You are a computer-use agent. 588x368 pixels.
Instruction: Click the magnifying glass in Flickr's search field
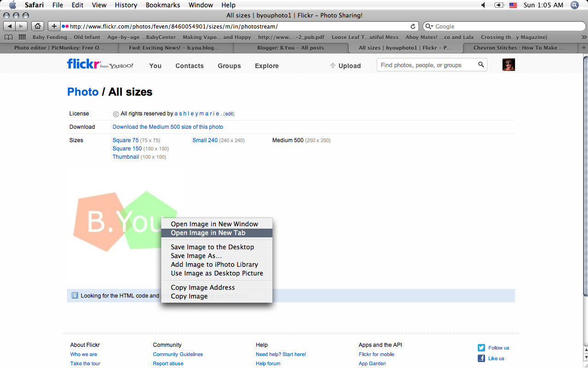(481, 65)
